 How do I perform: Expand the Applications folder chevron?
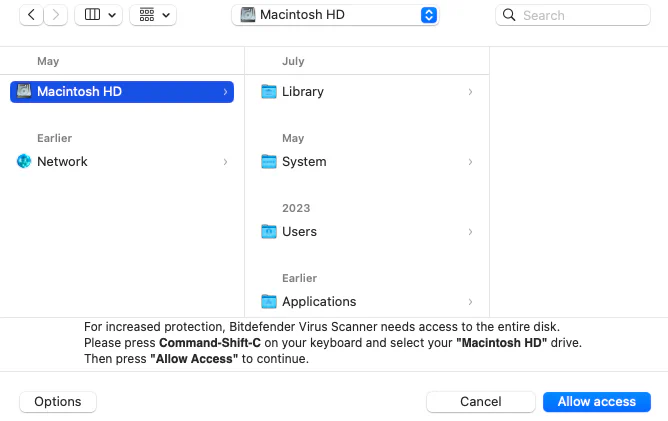click(x=470, y=301)
